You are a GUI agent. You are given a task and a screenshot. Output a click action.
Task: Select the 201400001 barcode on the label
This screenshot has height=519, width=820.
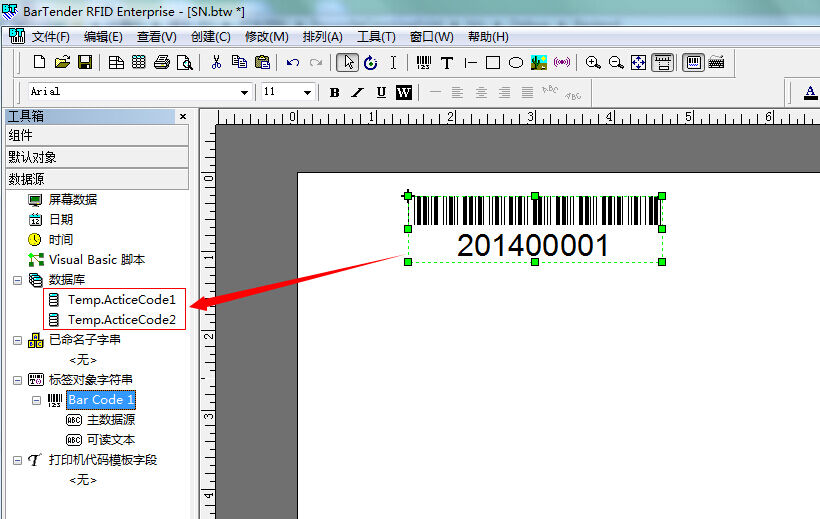534,229
